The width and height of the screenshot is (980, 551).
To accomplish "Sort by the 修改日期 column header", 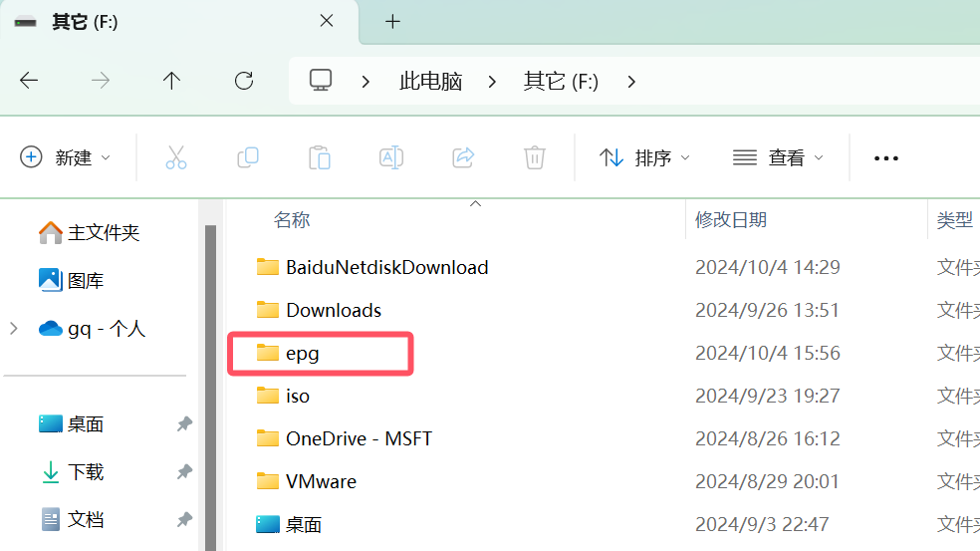I will point(731,220).
